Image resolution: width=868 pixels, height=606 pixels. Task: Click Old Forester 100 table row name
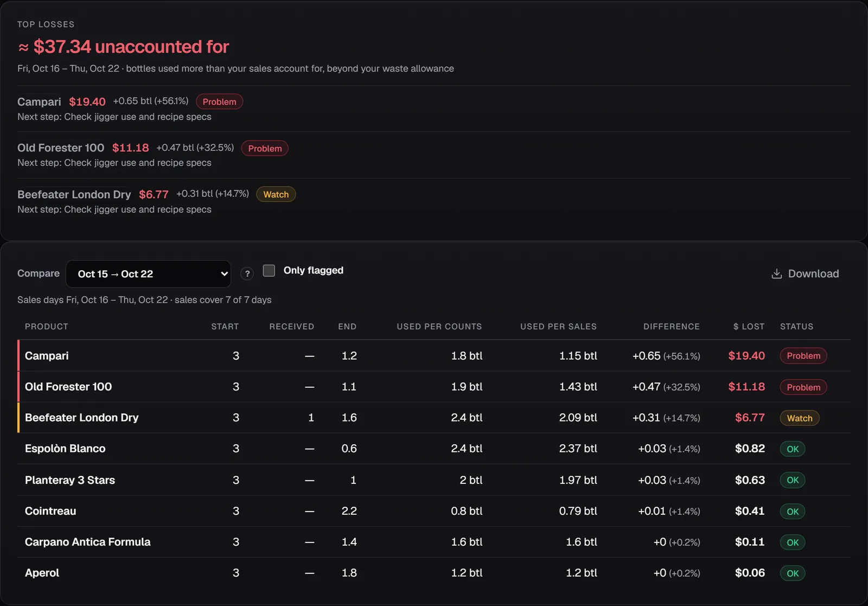(x=68, y=387)
